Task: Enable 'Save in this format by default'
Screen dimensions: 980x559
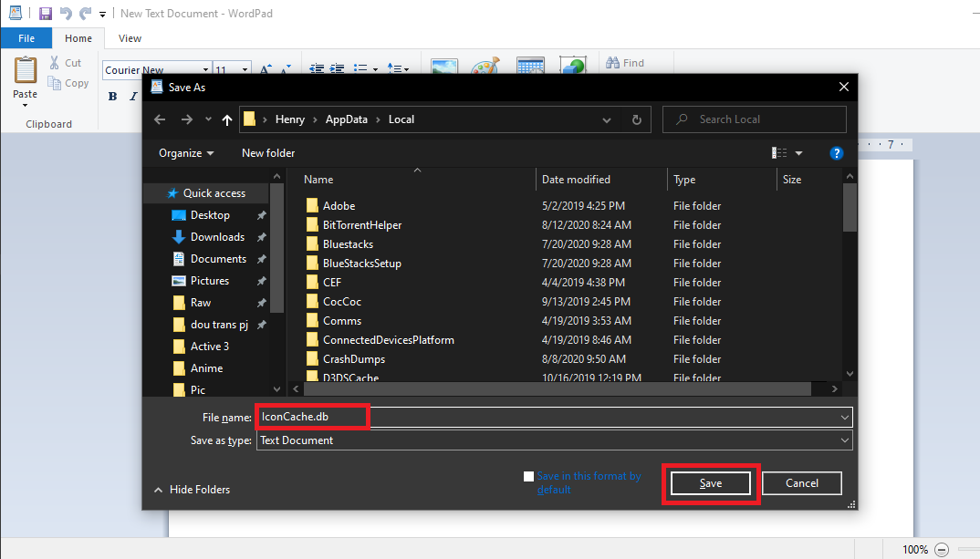Action: click(527, 475)
